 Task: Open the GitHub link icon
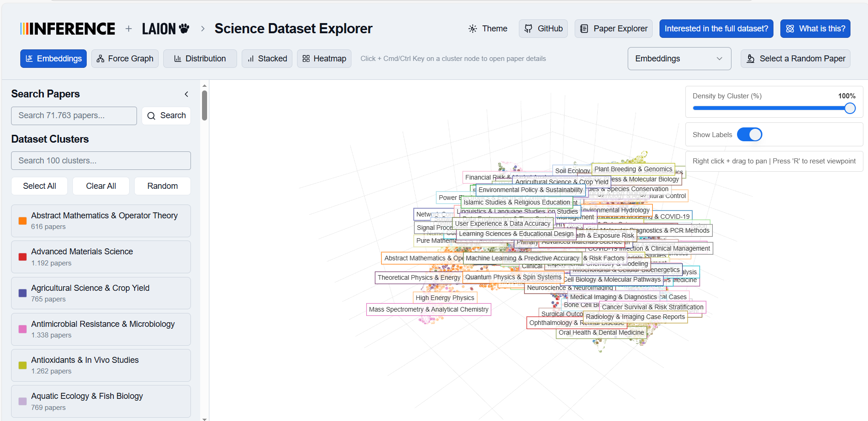(x=529, y=29)
